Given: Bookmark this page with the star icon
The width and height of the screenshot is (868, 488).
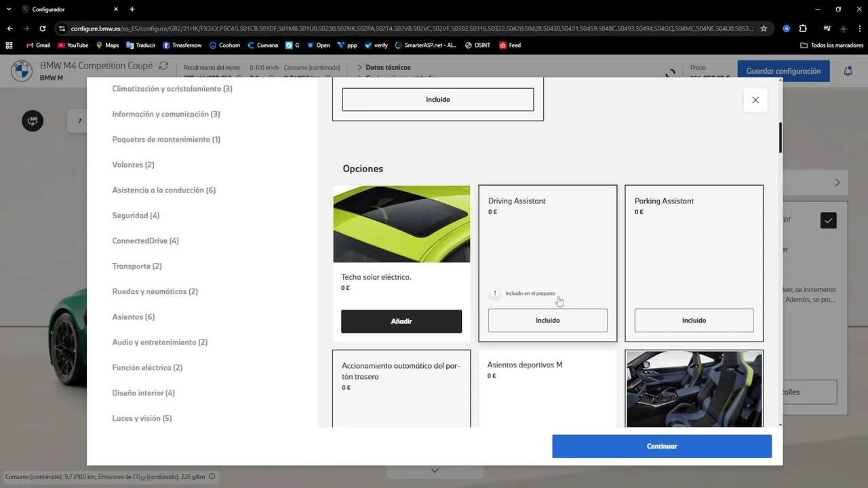Looking at the screenshot, I should pos(764,28).
